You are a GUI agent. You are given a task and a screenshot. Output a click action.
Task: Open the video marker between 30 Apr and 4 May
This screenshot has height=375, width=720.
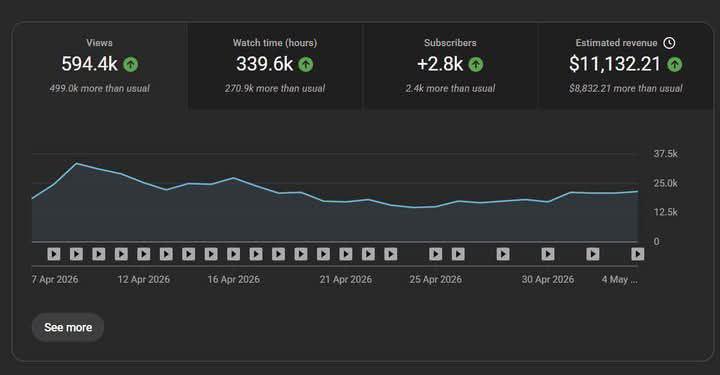click(593, 254)
